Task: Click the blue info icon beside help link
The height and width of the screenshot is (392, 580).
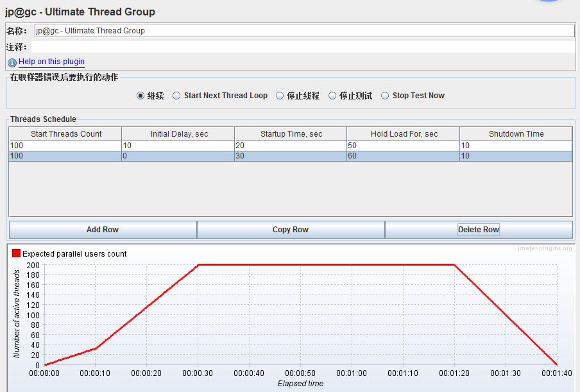Action: point(12,62)
